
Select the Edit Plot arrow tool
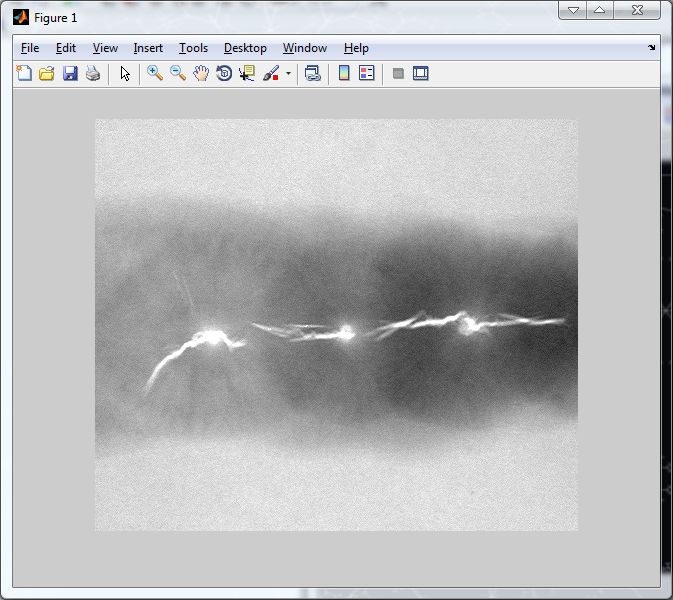point(125,73)
